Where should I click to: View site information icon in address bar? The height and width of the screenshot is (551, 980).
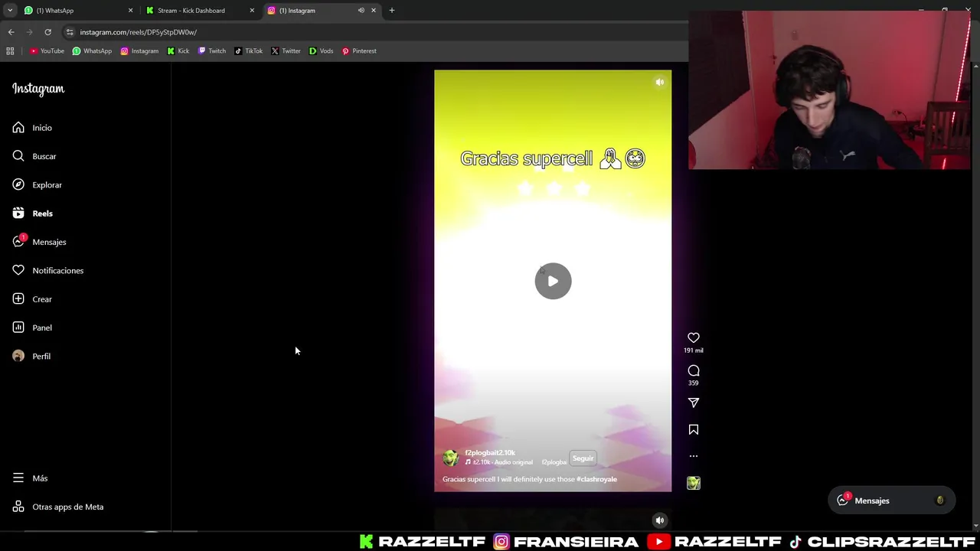[70, 32]
